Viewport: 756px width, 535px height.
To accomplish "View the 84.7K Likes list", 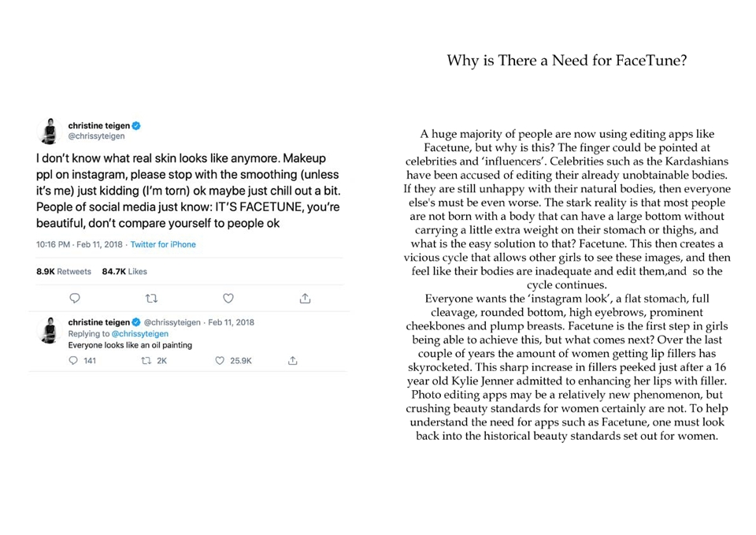I will point(124,271).
